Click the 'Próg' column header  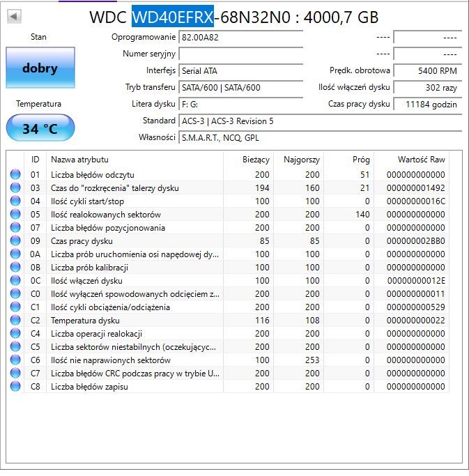point(349,160)
